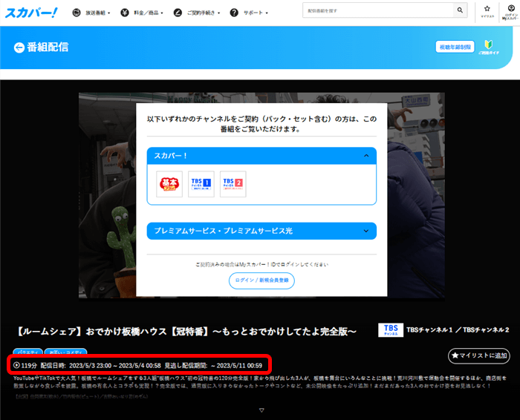Click the TBS channel logo beside title
Viewport: 520px width, 420px height.
pos(391,330)
